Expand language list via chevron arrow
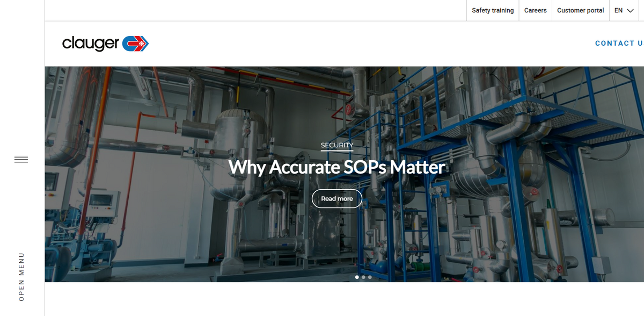The width and height of the screenshot is (644, 316). point(631,11)
